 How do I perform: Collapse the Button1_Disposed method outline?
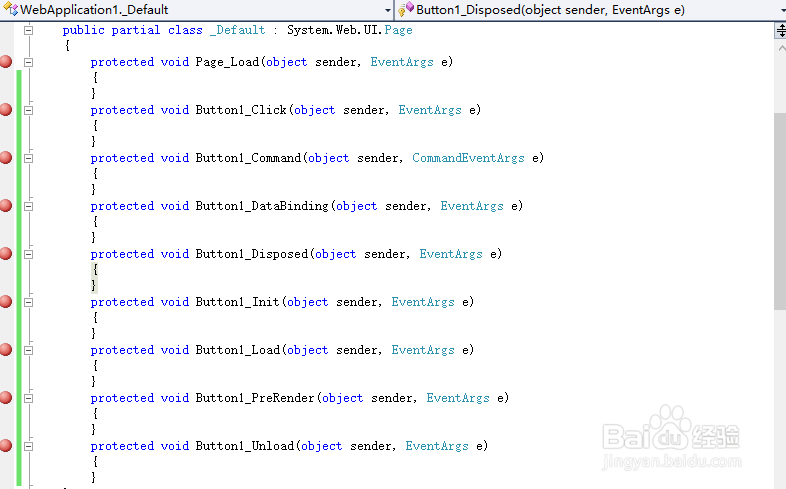pyautogui.click(x=29, y=255)
